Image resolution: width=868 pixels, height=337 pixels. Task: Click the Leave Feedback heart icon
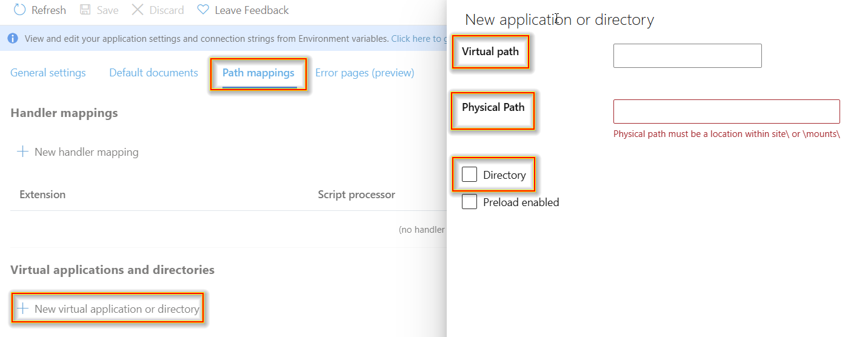pyautogui.click(x=203, y=10)
